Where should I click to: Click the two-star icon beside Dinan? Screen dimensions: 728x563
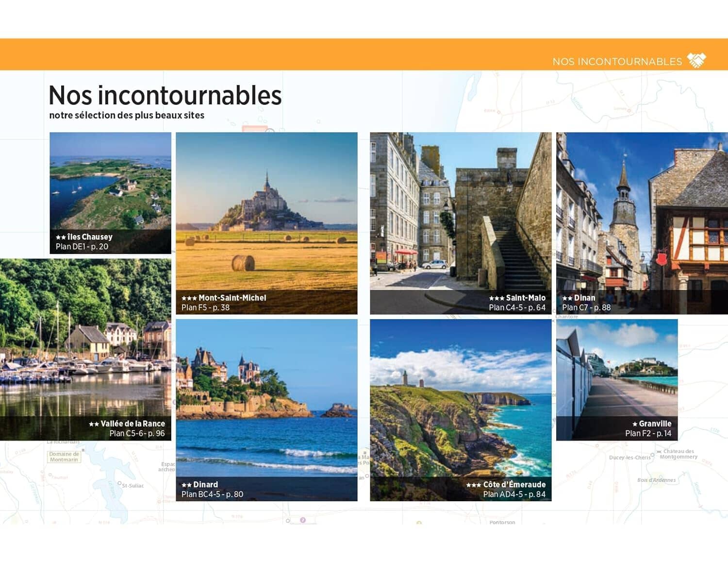click(567, 297)
